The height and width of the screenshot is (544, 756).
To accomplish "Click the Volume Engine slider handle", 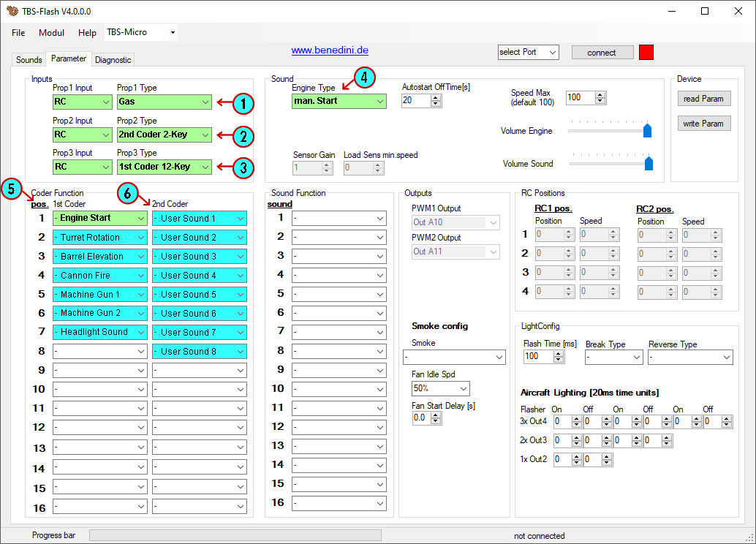I will pyautogui.click(x=647, y=131).
